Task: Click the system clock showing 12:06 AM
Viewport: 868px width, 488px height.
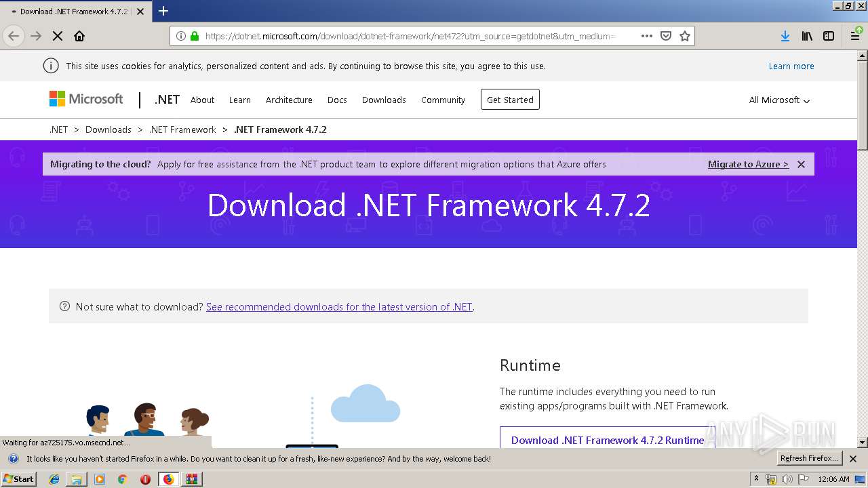Action: pos(833,479)
